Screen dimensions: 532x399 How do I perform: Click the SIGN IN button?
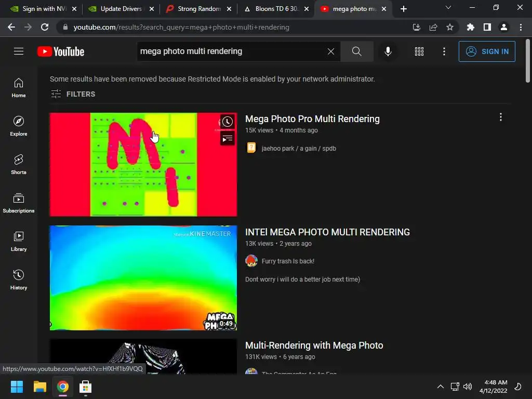coord(487,51)
